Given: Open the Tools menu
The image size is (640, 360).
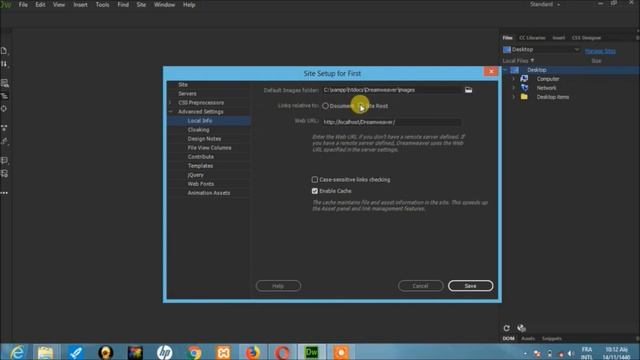Looking at the screenshot, I should pos(102,5).
